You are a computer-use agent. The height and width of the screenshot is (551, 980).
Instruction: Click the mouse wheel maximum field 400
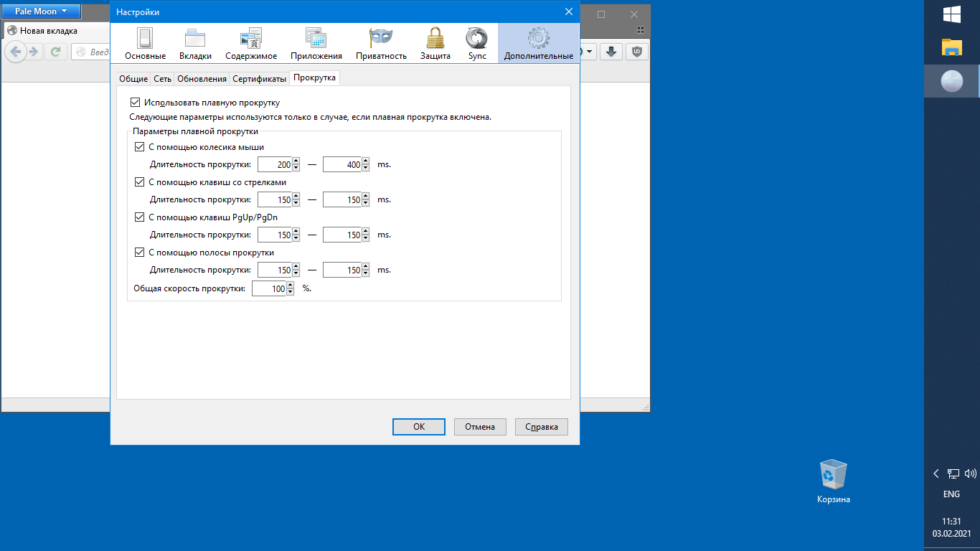pos(342,165)
